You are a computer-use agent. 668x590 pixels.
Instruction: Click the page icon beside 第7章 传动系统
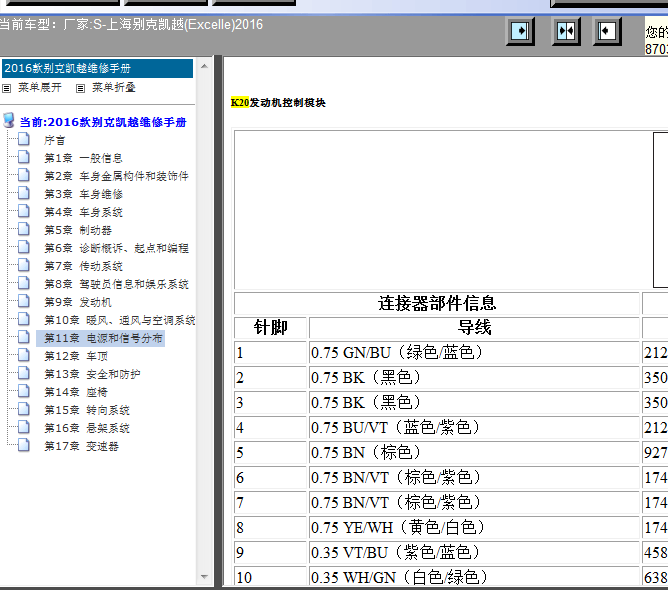23,265
